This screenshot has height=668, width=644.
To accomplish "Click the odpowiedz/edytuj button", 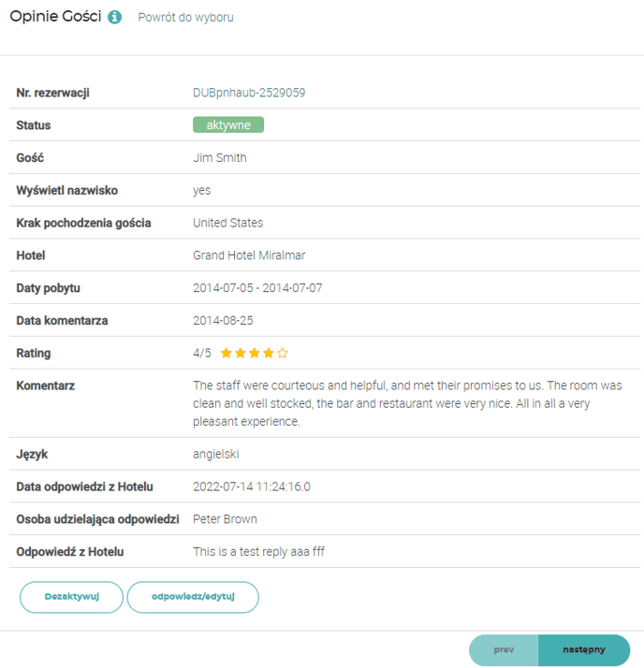I will 193,597.
